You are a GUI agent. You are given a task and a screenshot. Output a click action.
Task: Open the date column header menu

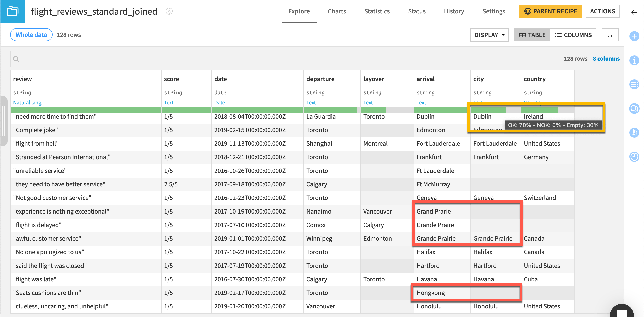220,79
